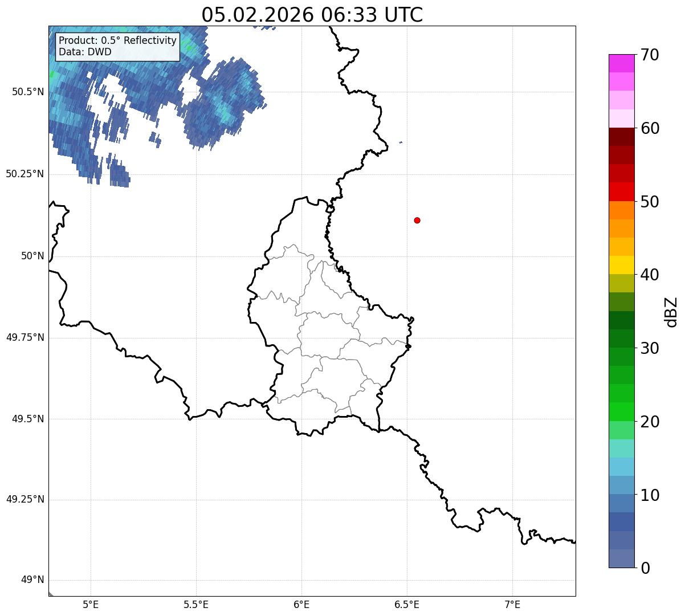Screen dimensions: 685x616
Task: Click the 60 colorbar tick label
Action: pyautogui.click(x=650, y=128)
